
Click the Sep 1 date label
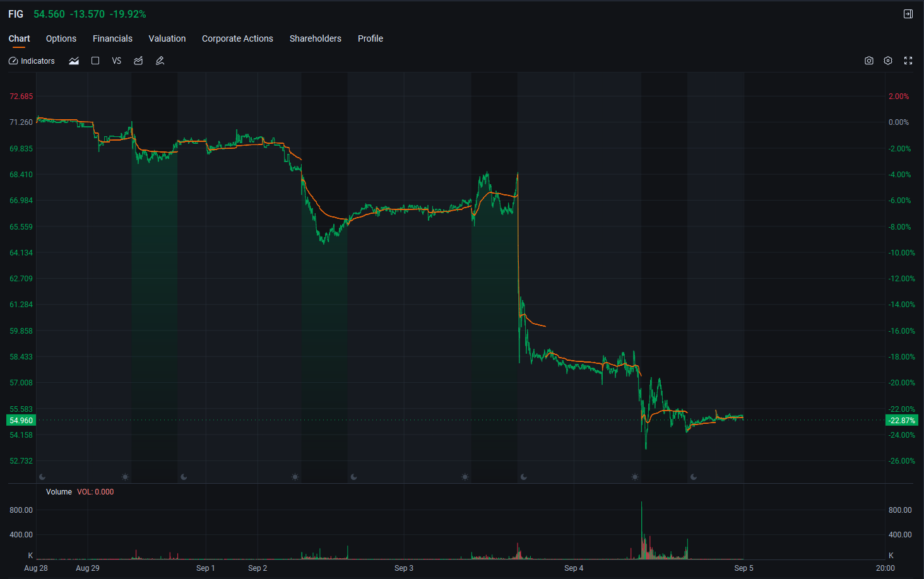(x=206, y=568)
